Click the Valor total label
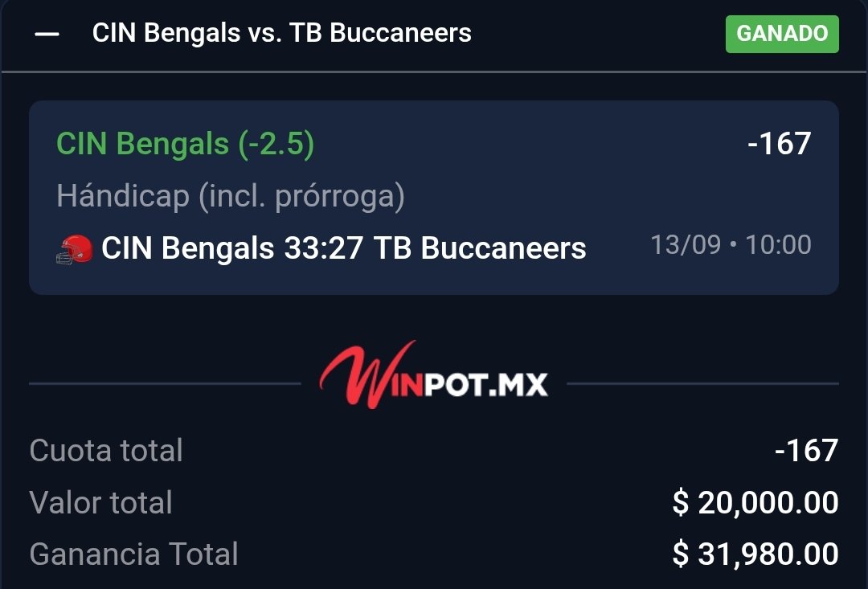Image resolution: width=868 pixels, height=589 pixels. (x=100, y=503)
